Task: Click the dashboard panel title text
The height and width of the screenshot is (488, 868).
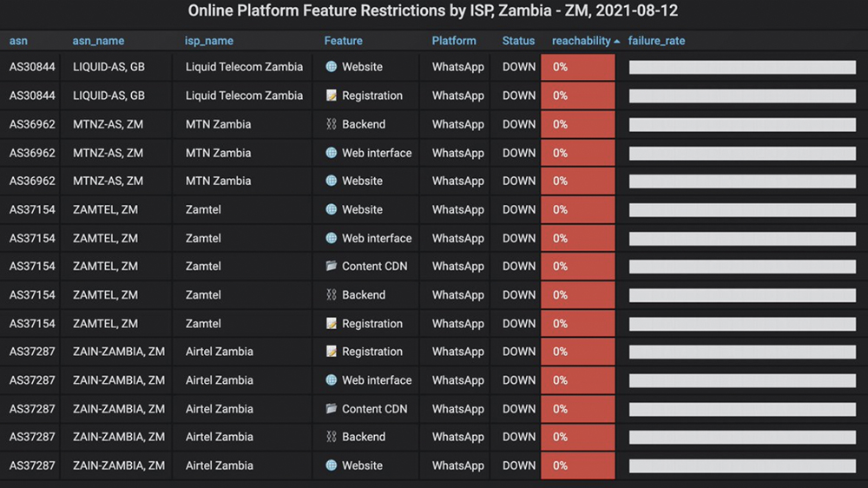Action: click(x=433, y=10)
